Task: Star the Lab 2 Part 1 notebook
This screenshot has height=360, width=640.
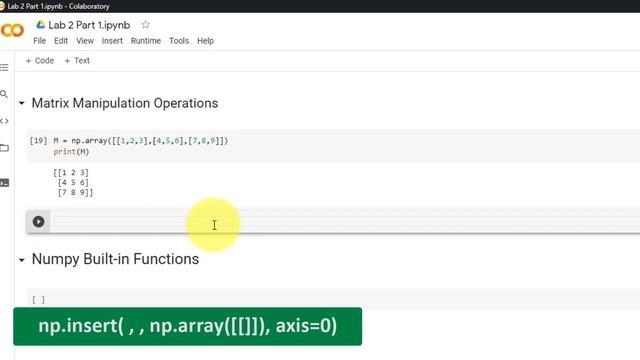Action: (x=145, y=25)
